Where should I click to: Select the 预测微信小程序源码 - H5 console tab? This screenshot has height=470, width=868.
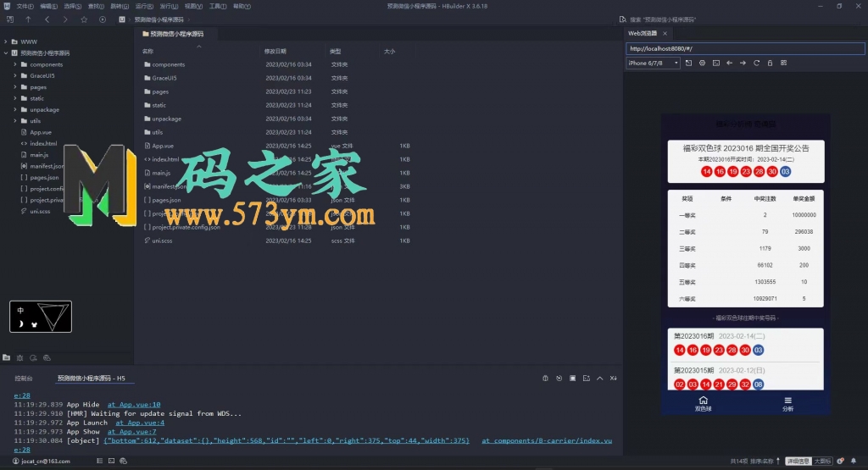click(92, 379)
